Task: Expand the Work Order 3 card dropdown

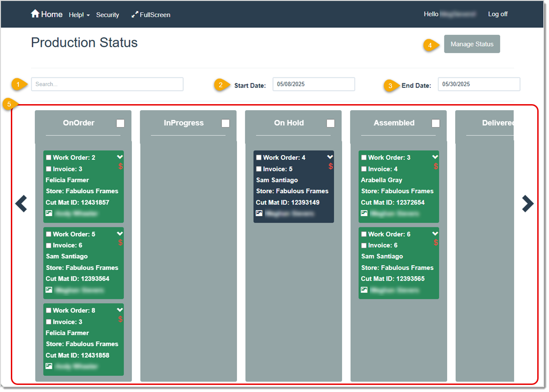Action: click(x=435, y=157)
